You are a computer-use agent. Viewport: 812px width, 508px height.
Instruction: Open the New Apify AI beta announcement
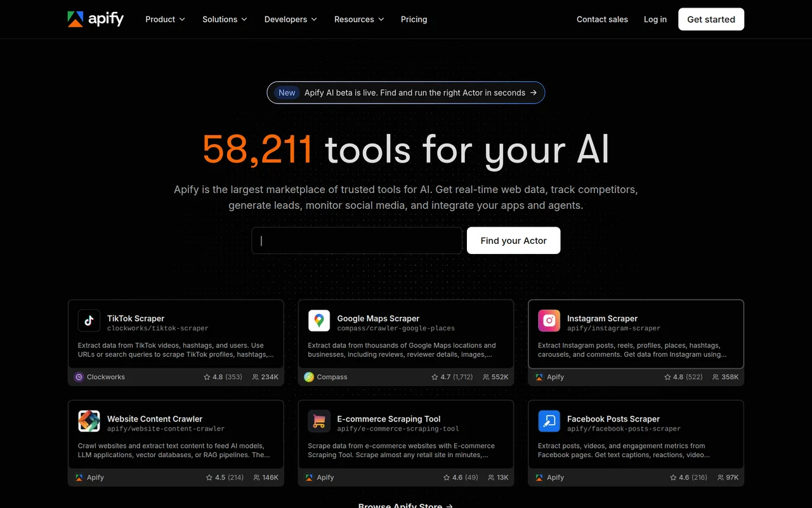(x=406, y=93)
